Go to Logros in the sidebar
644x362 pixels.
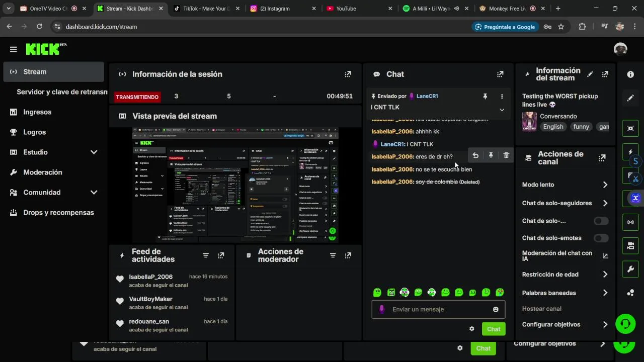53,132
